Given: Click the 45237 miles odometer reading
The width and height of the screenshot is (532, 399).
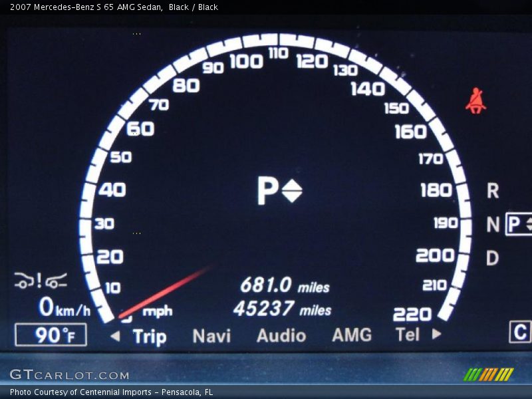Looking at the screenshot, I should (282, 309).
